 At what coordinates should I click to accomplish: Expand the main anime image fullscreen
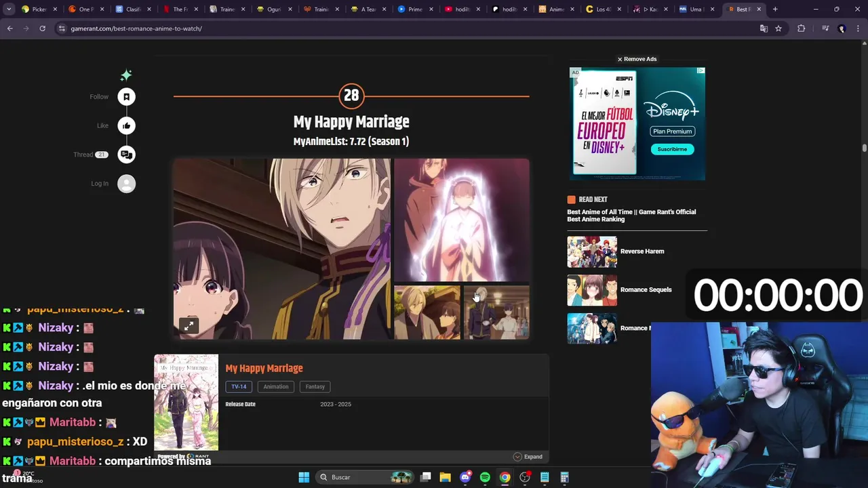189,326
